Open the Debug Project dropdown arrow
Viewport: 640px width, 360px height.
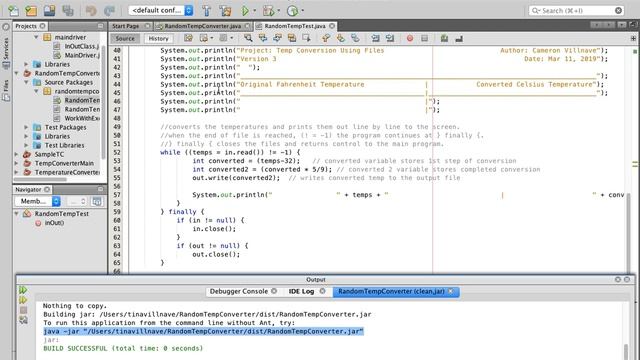coord(279,11)
